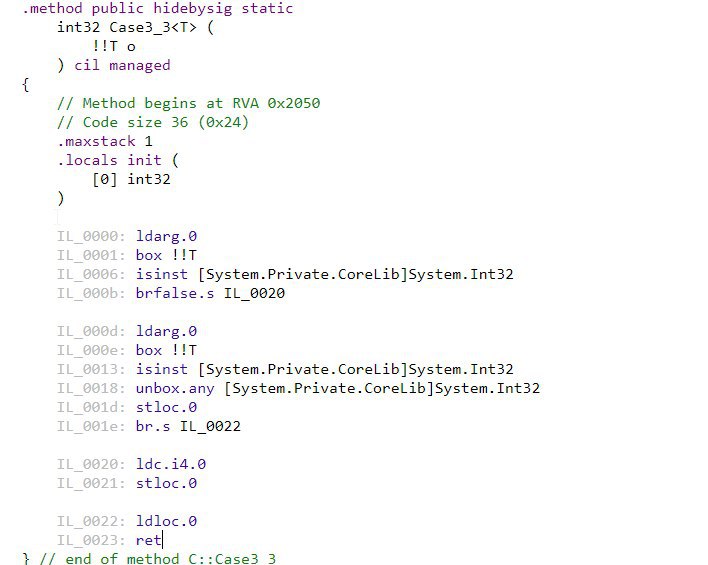This screenshot has height=565, width=708.
Task: Click the 'brfalse.s IL_0020' instruction
Action: [210, 293]
